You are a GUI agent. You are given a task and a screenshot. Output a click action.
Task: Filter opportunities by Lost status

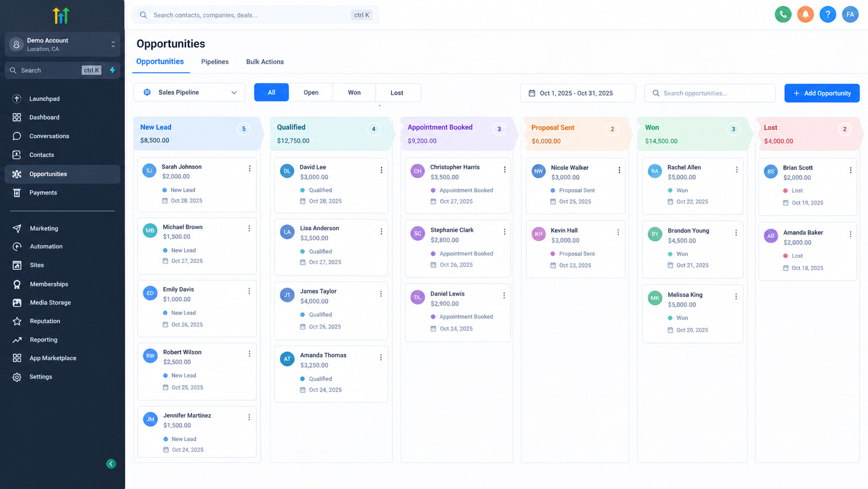click(x=397, y=92)
